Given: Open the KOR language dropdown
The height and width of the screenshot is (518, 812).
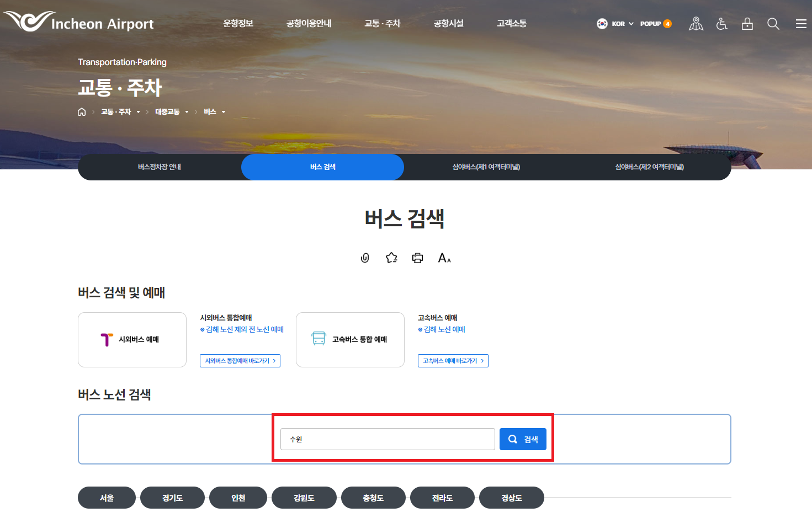Looking at the screenshot, I should pyautogui.click(x=614, y=23).
